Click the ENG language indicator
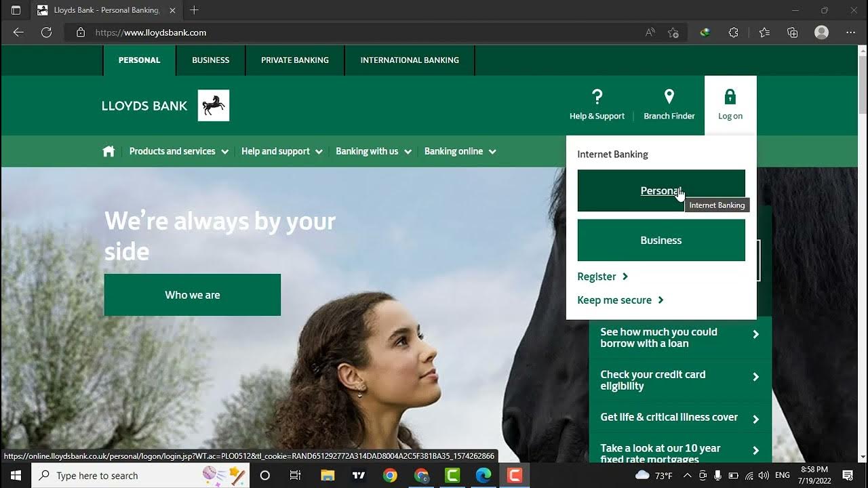This screenshot has height=488, width=868. click(x=783, y=475)
